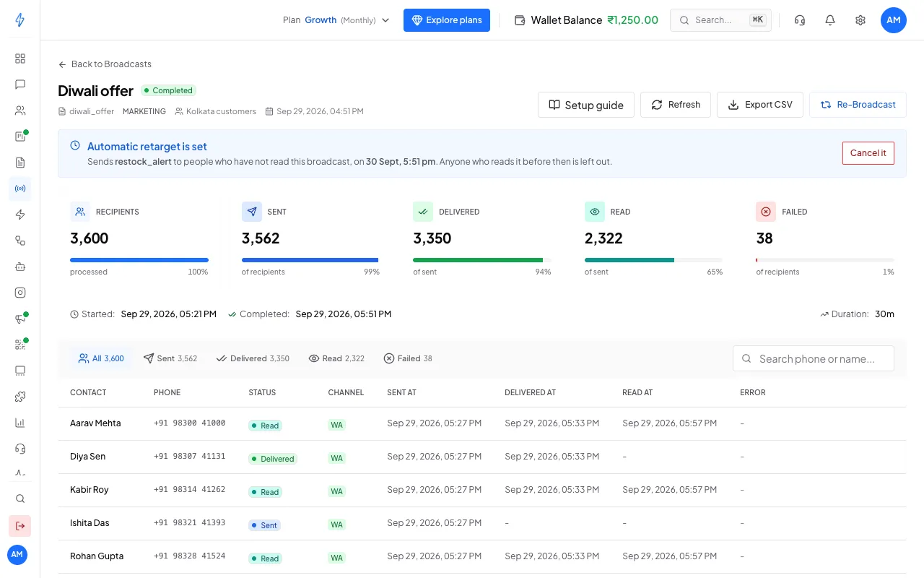This screenshot has height=578, width=924.
Task: Open the lightning bolt automation sidebar icon
Action: pyautogui.click(x=20, y=215)
